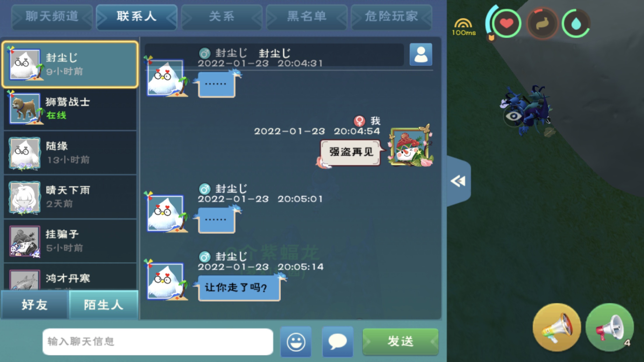Check the 100ms network signal icon

(463, 27)
